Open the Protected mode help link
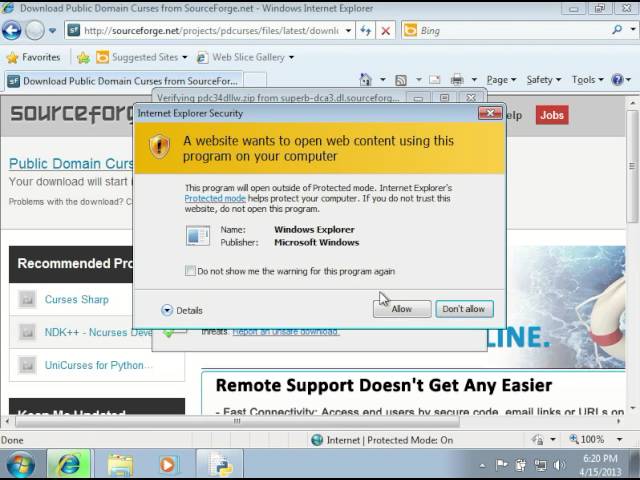This screenshot has width=640, height=480. [214, 199]
